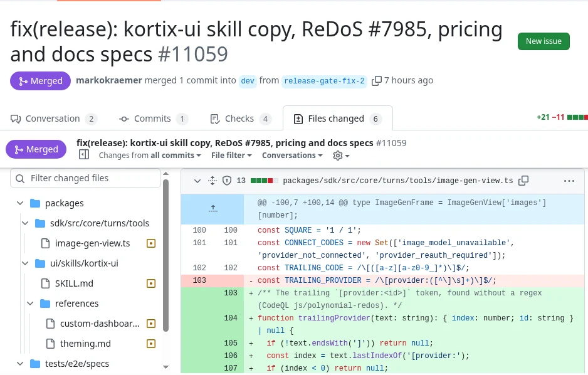
Task: Copy the image-gen-view.ts file path
Action: point(523,181)
